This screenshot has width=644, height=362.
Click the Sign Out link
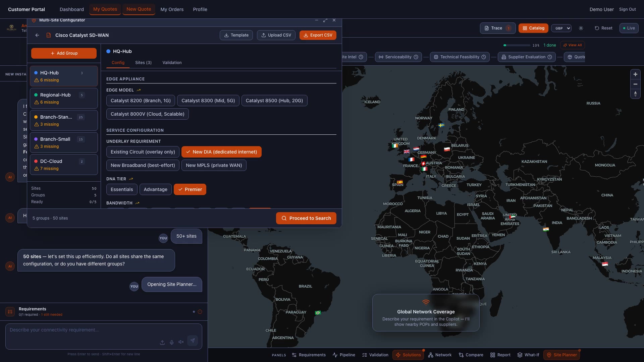coord(628,9)
